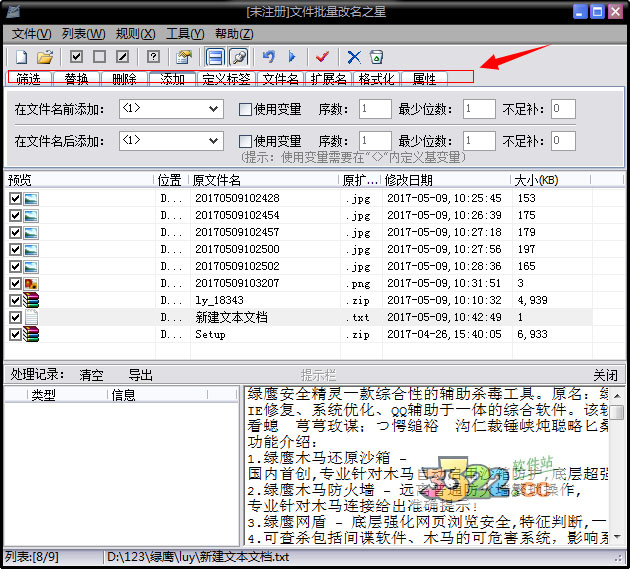Click the blue X delete icon
This screenshot has width=630, height=569.
pyautogui.click(x=353, y=57)
